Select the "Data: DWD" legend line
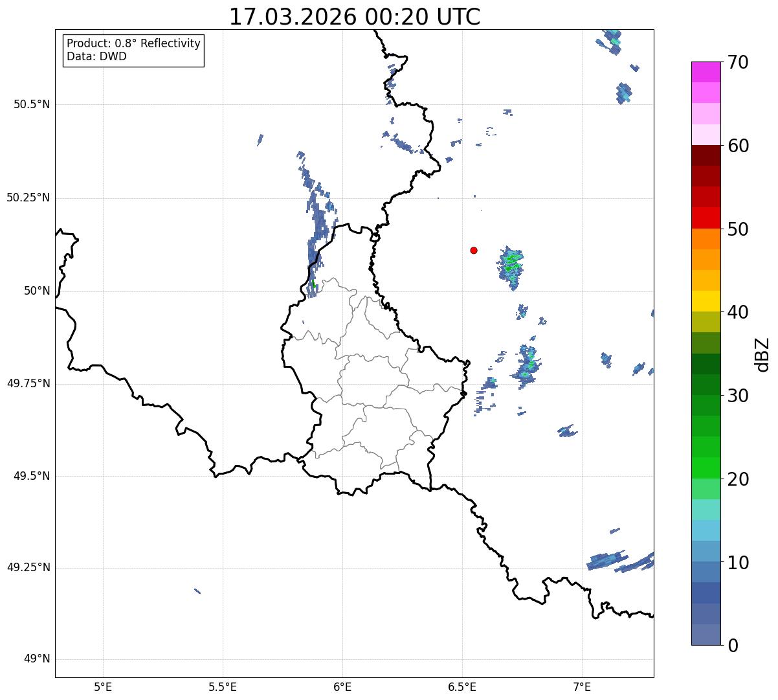The width and height of the screenshot is (778, 700). pyautogui.click(x=96, y=56)
